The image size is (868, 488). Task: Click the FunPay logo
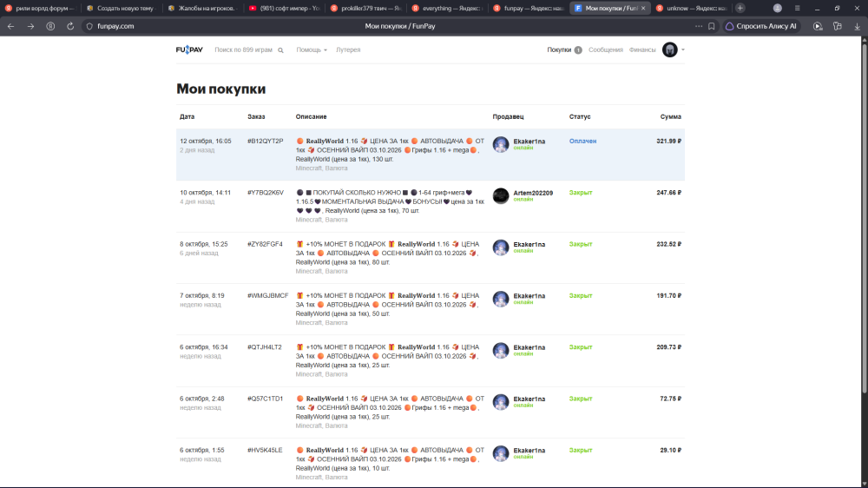[189, 49]
